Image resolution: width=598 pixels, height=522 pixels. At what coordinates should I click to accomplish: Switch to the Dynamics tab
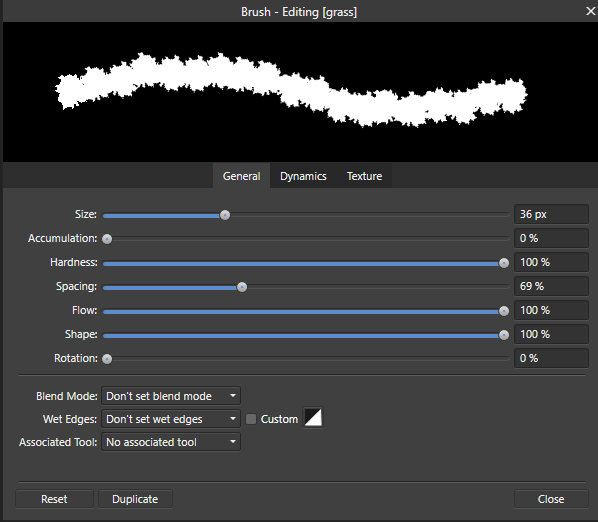pos(303,176)
